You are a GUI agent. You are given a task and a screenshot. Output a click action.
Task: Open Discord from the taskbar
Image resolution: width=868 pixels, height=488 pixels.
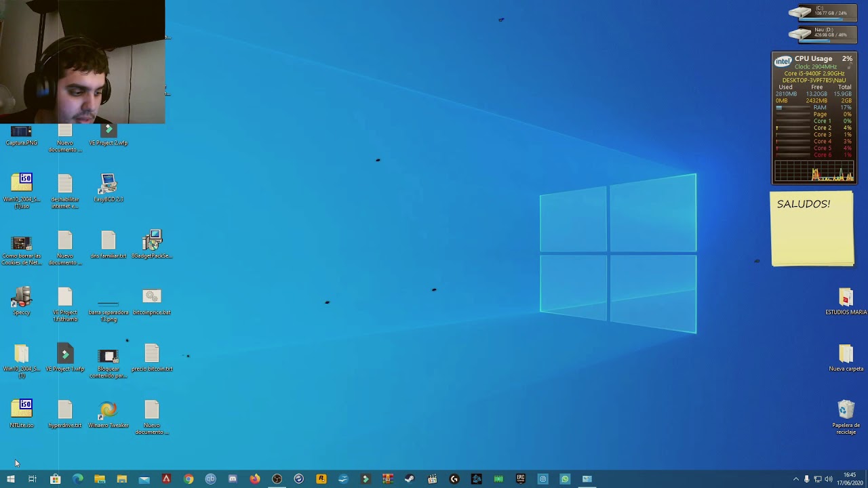tap(233, 479)
